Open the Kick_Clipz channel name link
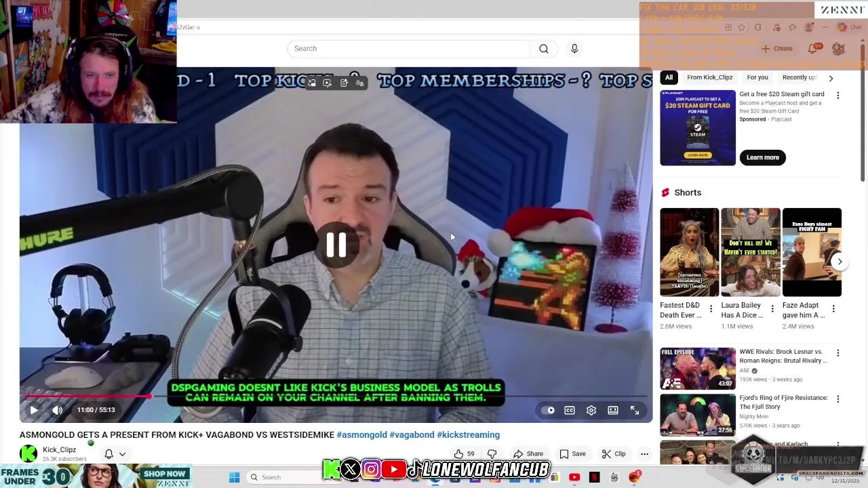Viewport: 868px width, 488px height. pos(60,450)
